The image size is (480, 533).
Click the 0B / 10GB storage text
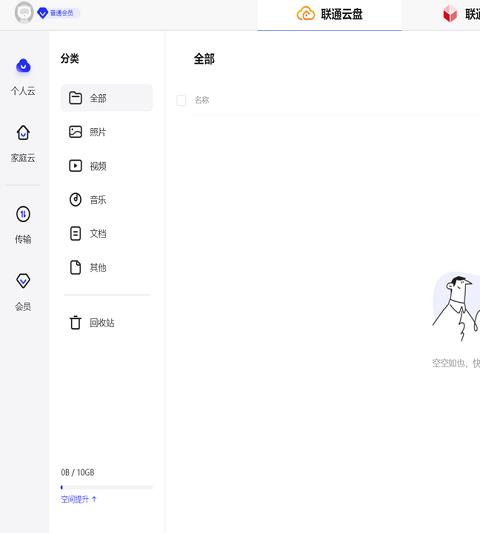coord(78,472)
